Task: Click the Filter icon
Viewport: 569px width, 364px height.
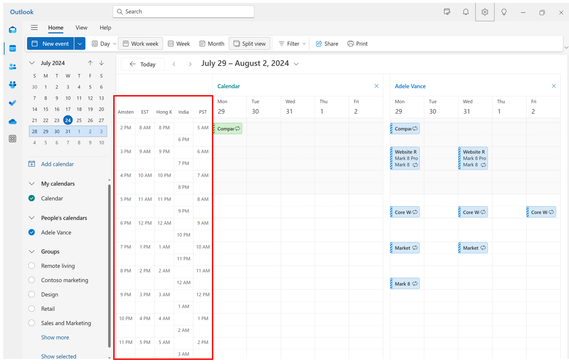Action: pos(281,44)
